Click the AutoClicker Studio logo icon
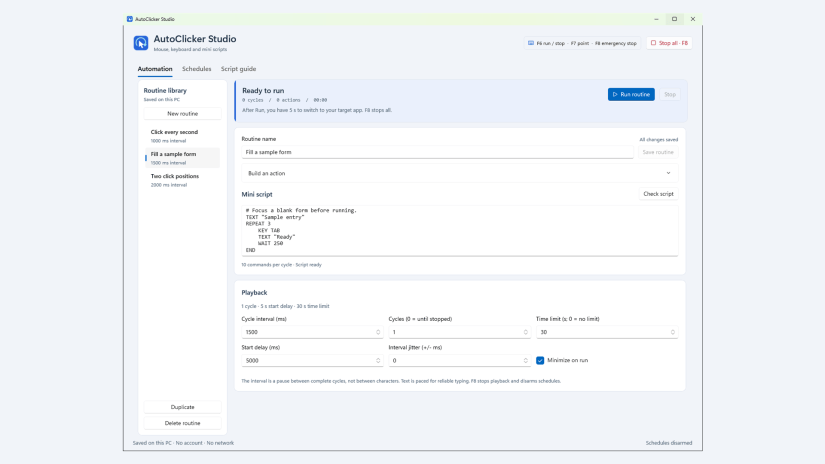The image size is (825, 464). pos(140,43)
